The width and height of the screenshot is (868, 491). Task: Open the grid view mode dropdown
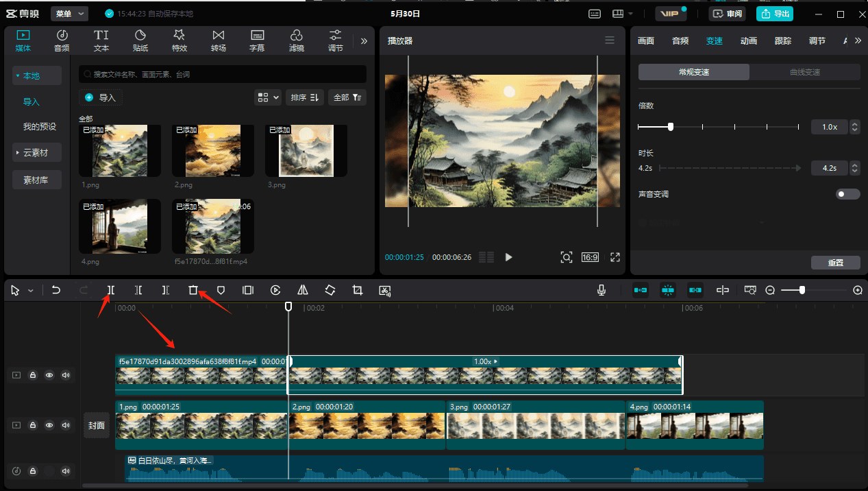(268, 97)
